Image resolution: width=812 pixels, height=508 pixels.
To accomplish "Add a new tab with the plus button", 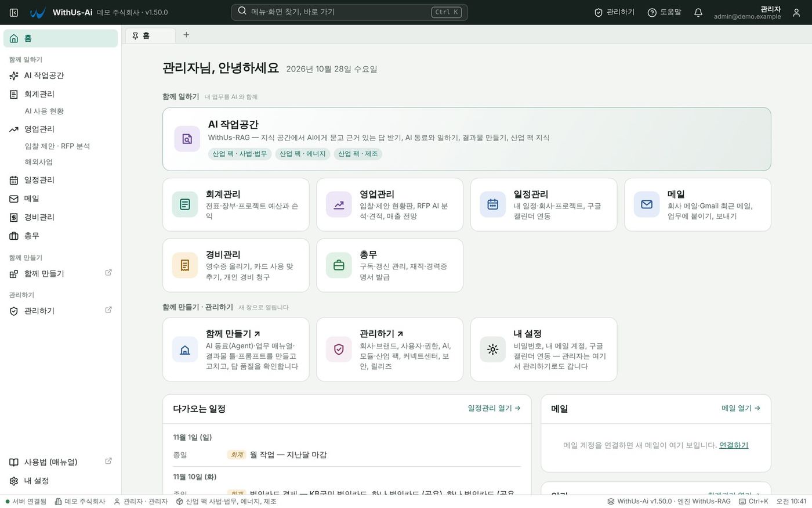I will (186, 35).
